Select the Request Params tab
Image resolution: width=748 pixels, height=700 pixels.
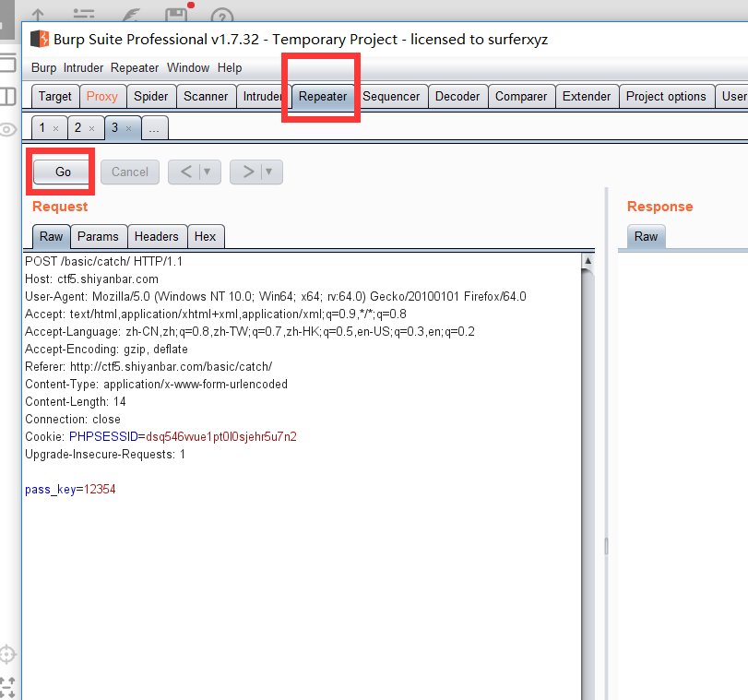(98, 237)
